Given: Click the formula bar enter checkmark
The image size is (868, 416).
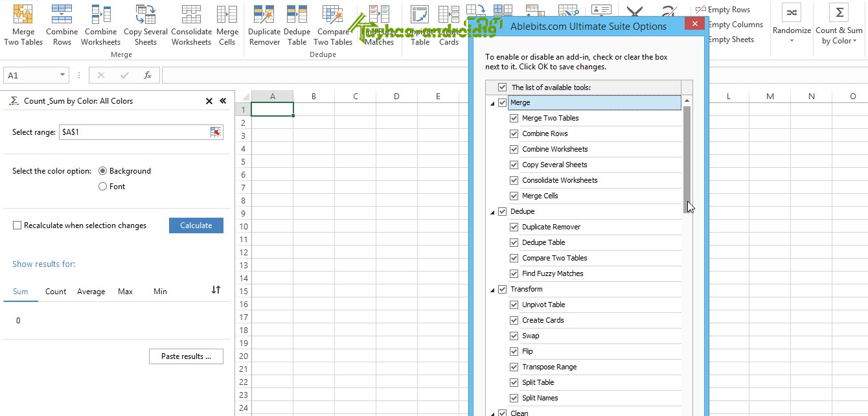Looking at the screenshot, I should pyautogui.click(x=124, y=75).
